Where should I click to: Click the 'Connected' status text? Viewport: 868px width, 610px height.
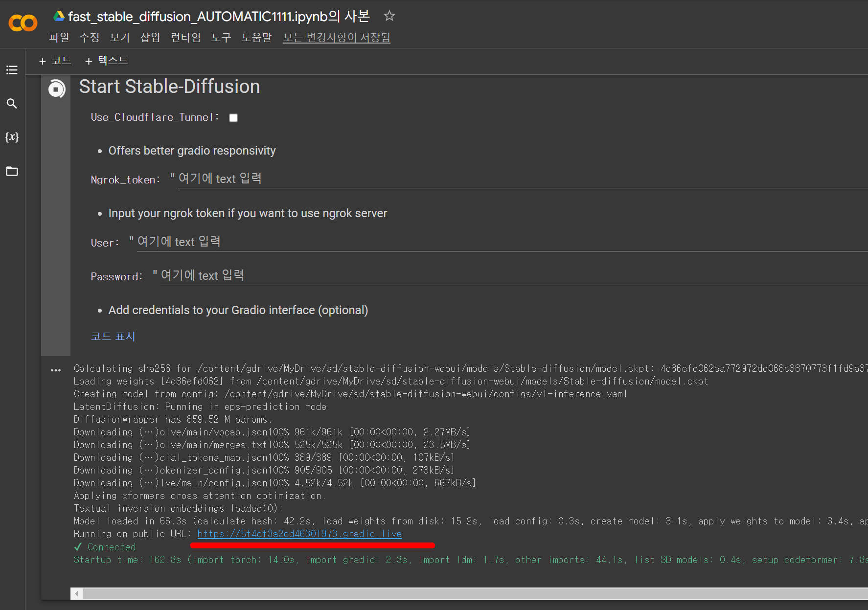(x=111, y=547)
